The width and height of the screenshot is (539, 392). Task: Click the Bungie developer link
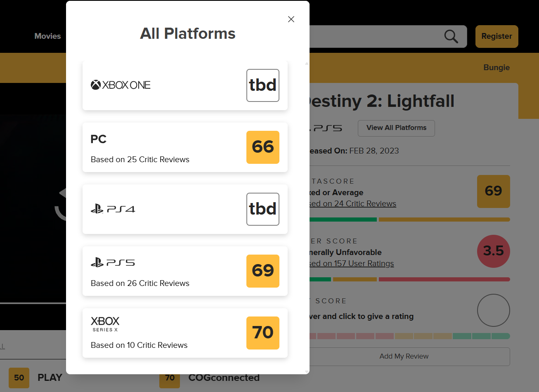pos(496,68)
